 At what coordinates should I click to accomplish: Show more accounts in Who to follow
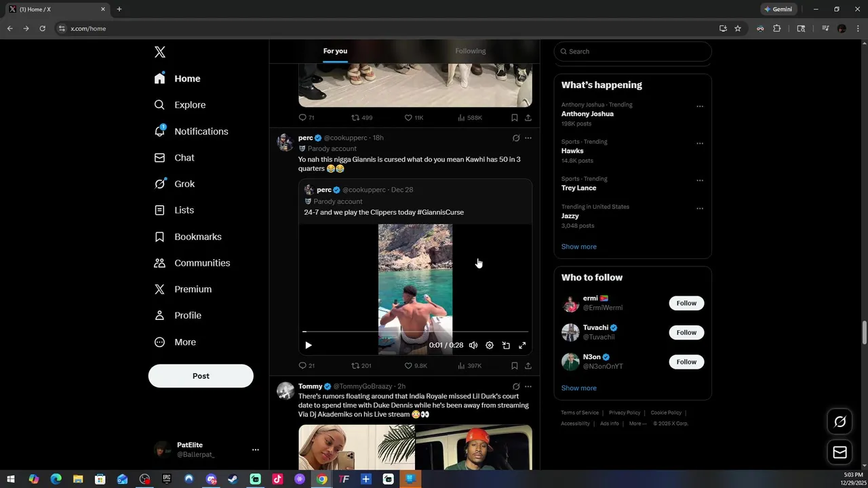pos(579,388)
